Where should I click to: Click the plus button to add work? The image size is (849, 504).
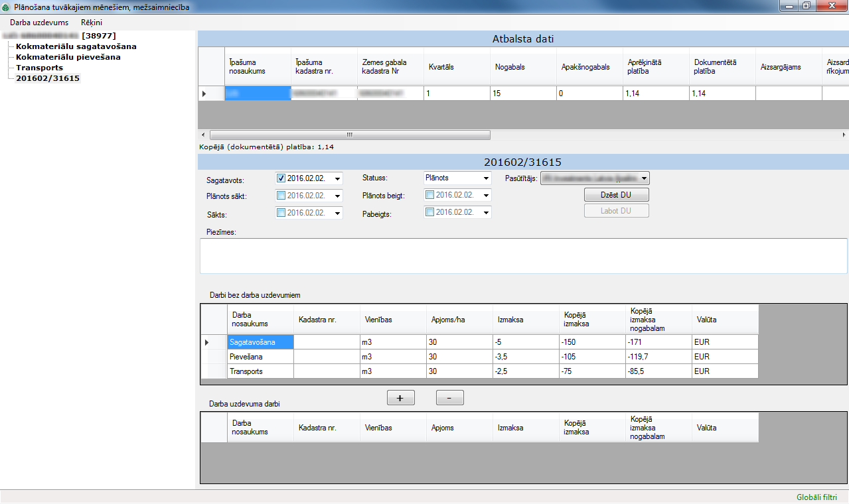(x=400, y=398)
